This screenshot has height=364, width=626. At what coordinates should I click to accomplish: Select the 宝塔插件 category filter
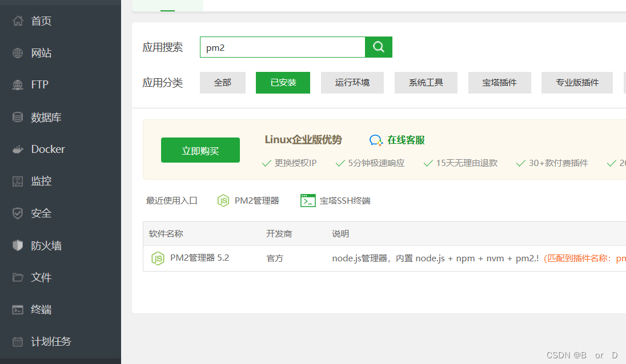click(499, 83)
